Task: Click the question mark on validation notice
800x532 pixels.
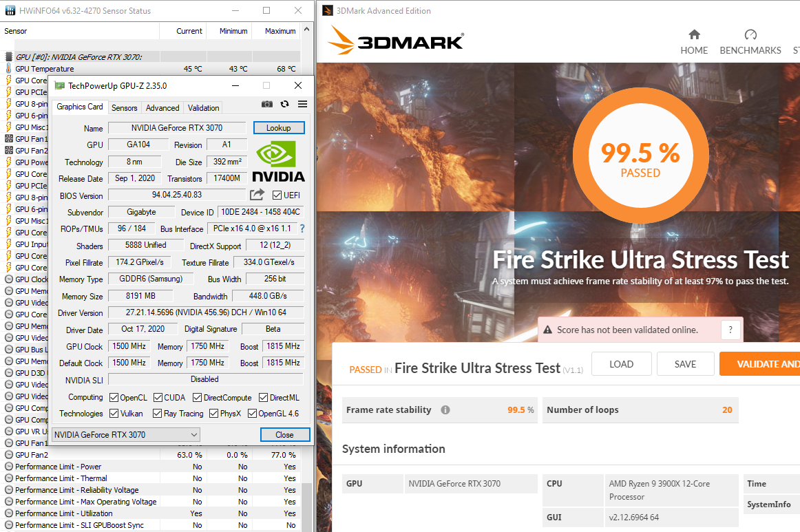Action: (730, 330)
